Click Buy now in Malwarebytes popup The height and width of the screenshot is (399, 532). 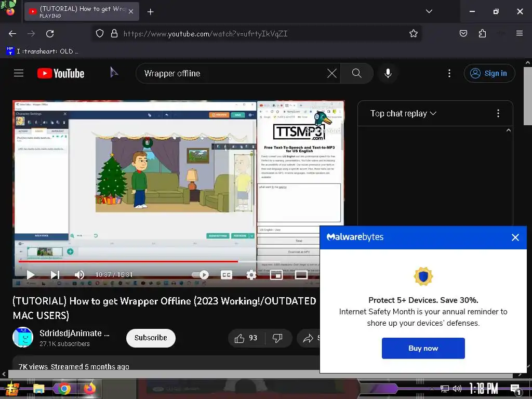[423, 348]
